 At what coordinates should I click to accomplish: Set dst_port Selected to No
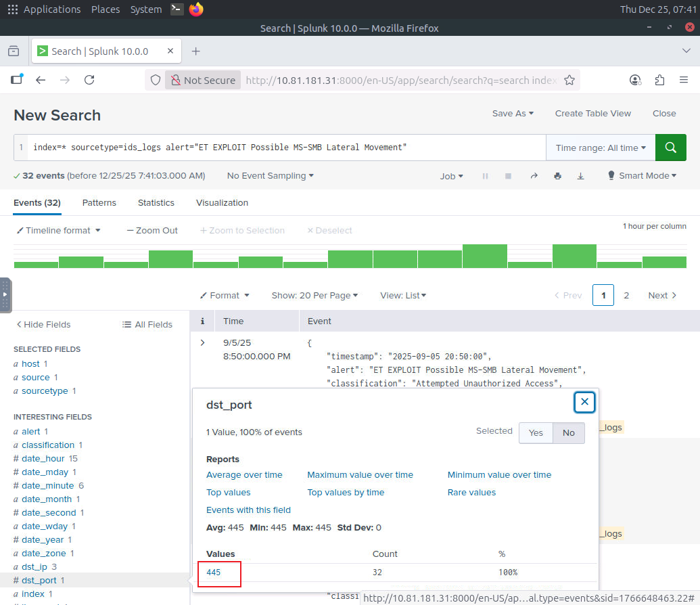point(568,433)
